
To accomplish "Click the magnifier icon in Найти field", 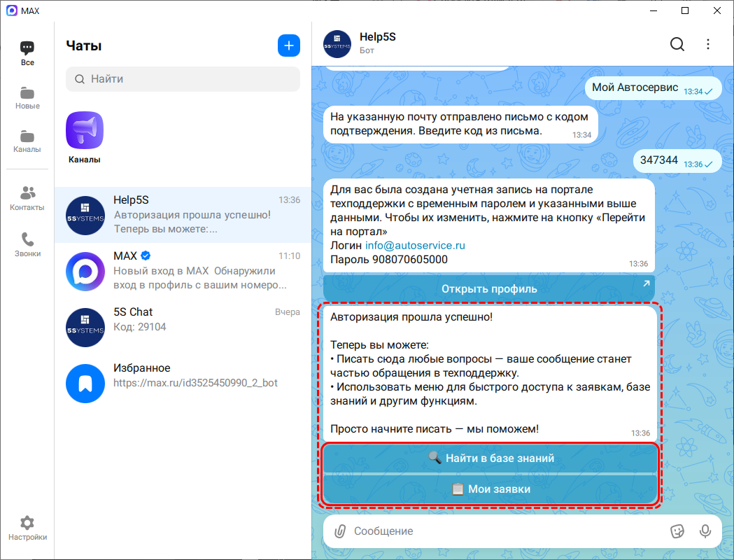I will tap(80, 79).
